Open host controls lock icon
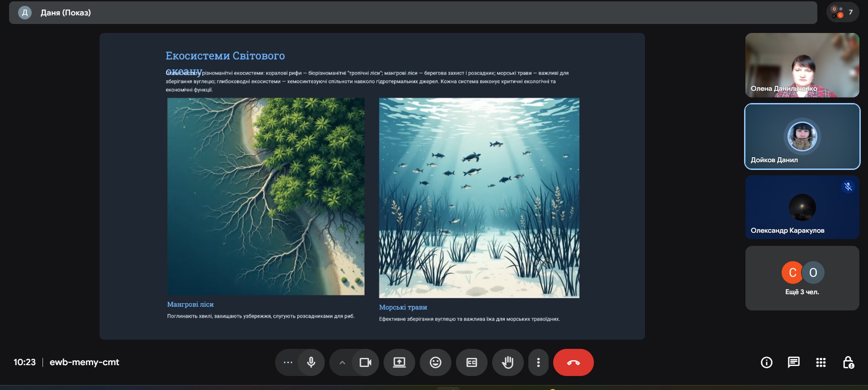Image resolution: width=868 pixels, height=390 pixels. (x=848, y=362)
